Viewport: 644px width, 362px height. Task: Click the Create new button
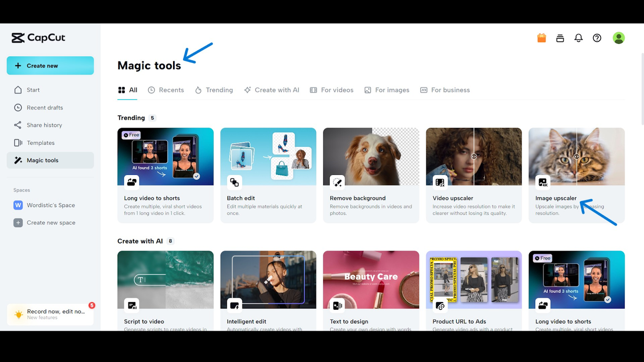50,65
